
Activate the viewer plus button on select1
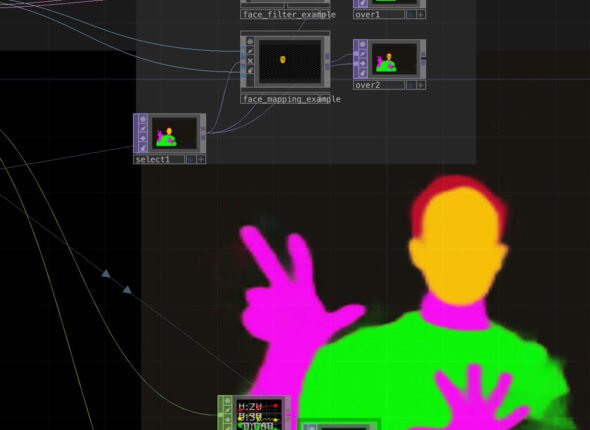[201, 160]
